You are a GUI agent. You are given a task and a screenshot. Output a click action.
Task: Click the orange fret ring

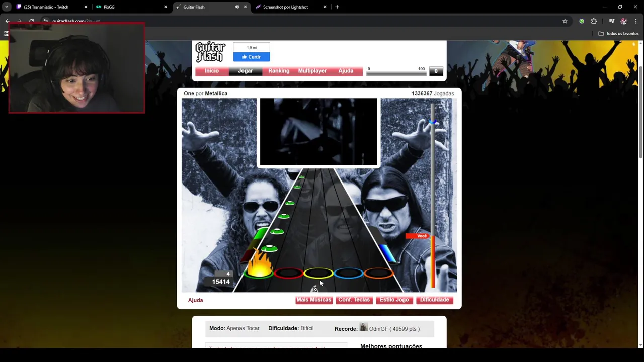tap(378, 273)
